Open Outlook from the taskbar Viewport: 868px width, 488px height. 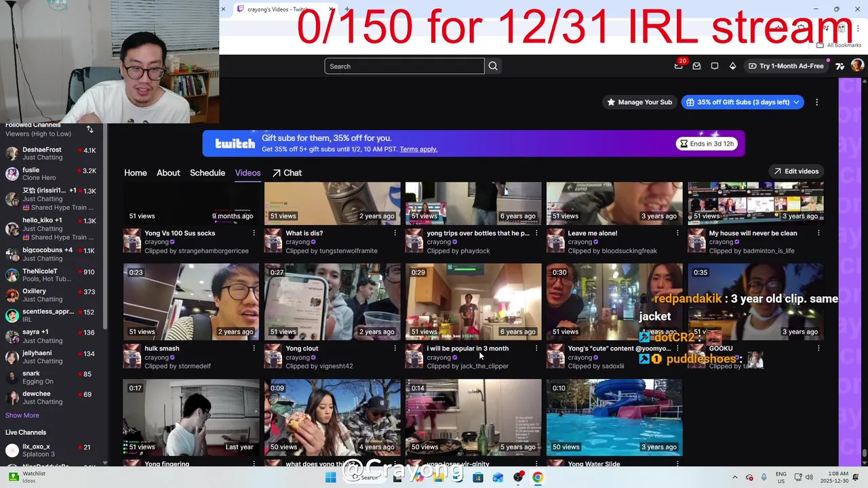(498, 477)
